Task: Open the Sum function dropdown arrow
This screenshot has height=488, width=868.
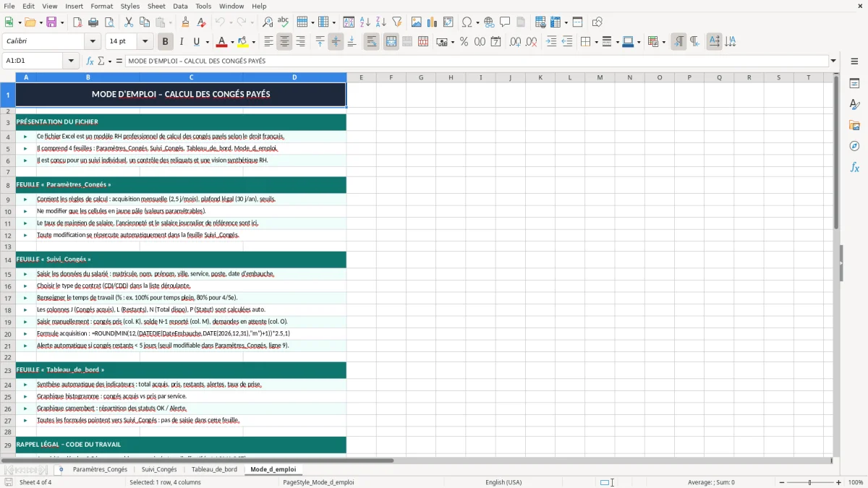Action: pos(110,61)
